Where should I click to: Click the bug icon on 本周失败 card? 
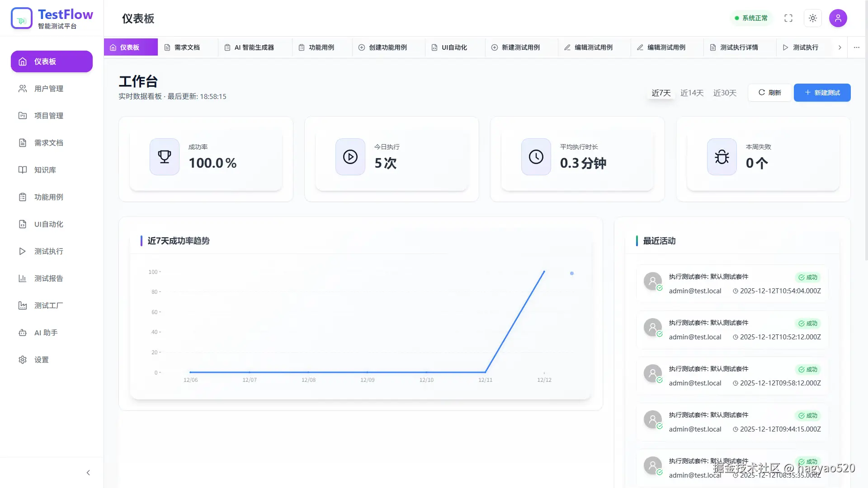point(722,157)
